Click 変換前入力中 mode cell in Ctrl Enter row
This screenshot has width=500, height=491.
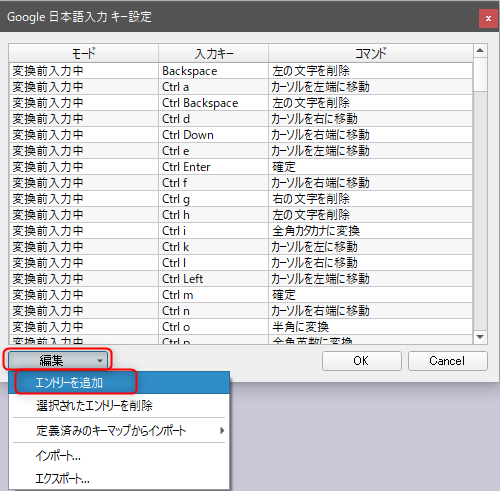coord(84,167)
